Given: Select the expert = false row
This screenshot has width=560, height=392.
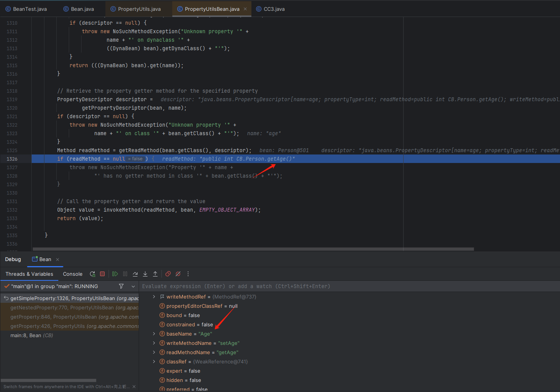Looking at the screenshot, I should pyautogui.click(x=349, y=371).
